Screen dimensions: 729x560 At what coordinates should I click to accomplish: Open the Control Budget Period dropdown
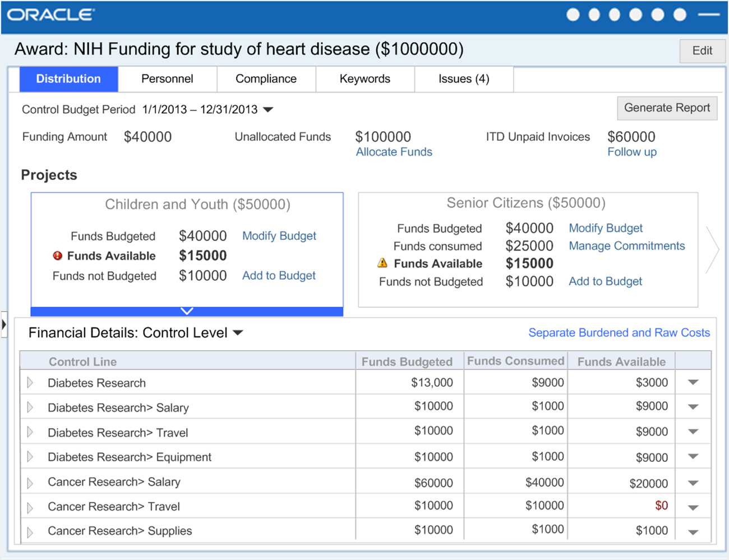pos(269,110)
